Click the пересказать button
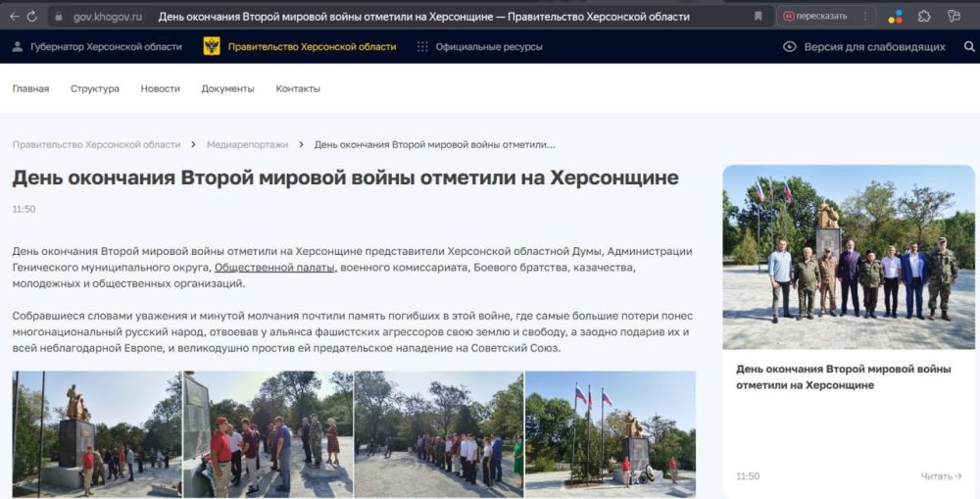 815,17
